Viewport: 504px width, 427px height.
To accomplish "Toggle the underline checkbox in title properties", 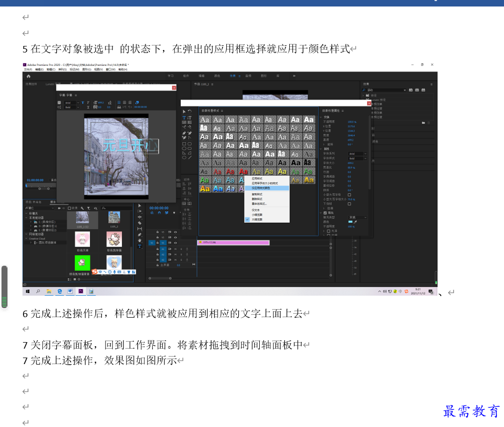I will click(349, 204).
